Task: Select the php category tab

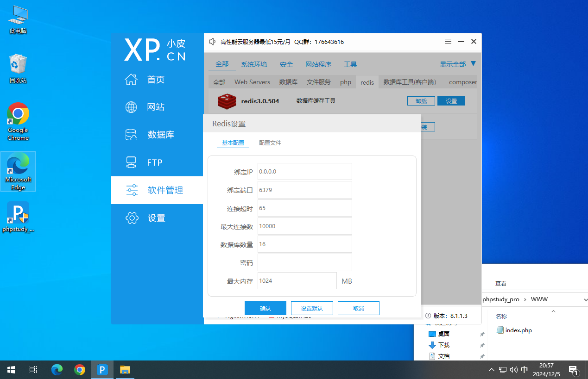Action: pyautogui.click(x=346, y=82)
